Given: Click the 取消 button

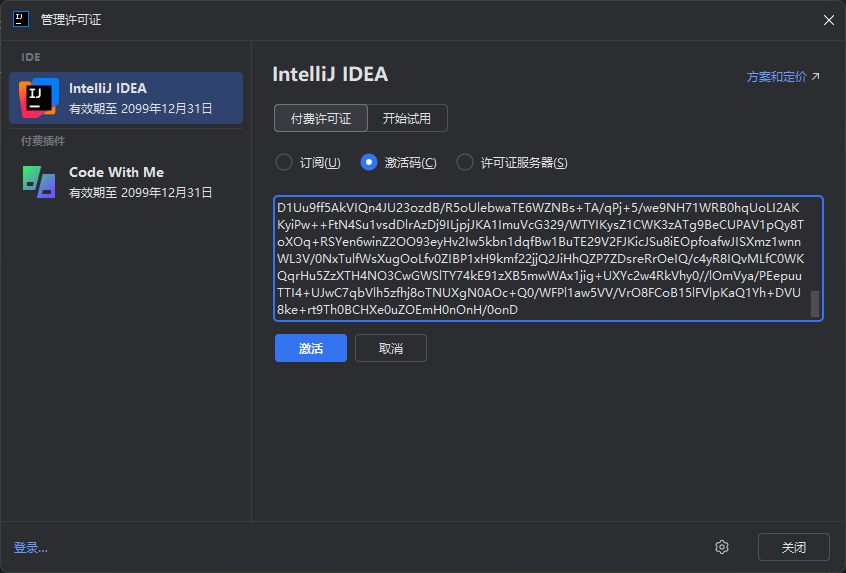Looking at the screenshot, I should click(x=391, y=348).
